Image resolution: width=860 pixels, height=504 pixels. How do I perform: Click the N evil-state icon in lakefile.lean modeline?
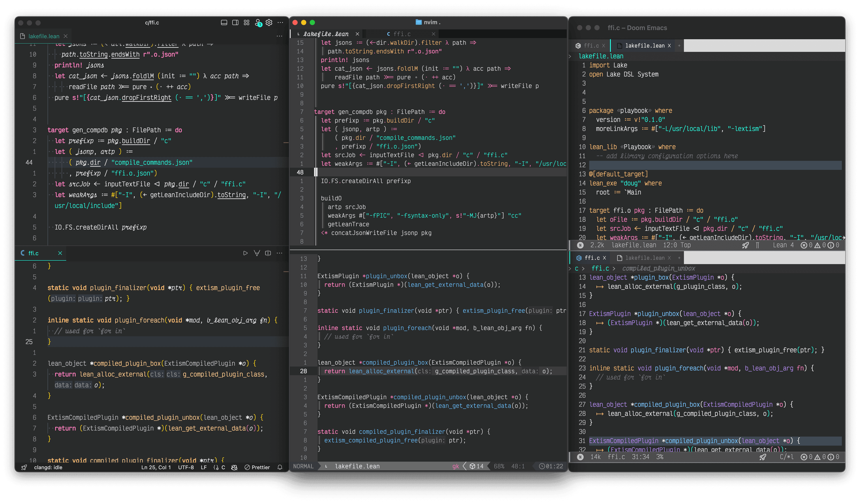pyautogui.click(x=580, y=245)
